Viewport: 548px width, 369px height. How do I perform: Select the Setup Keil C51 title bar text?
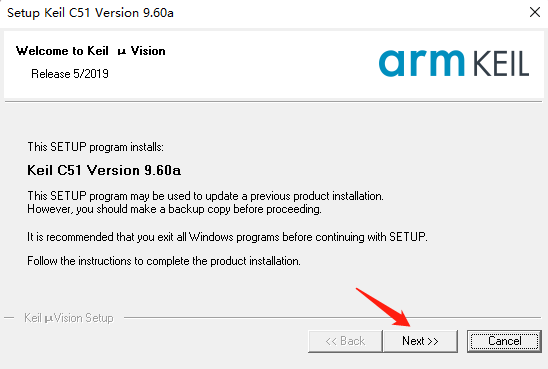(90, 13)
